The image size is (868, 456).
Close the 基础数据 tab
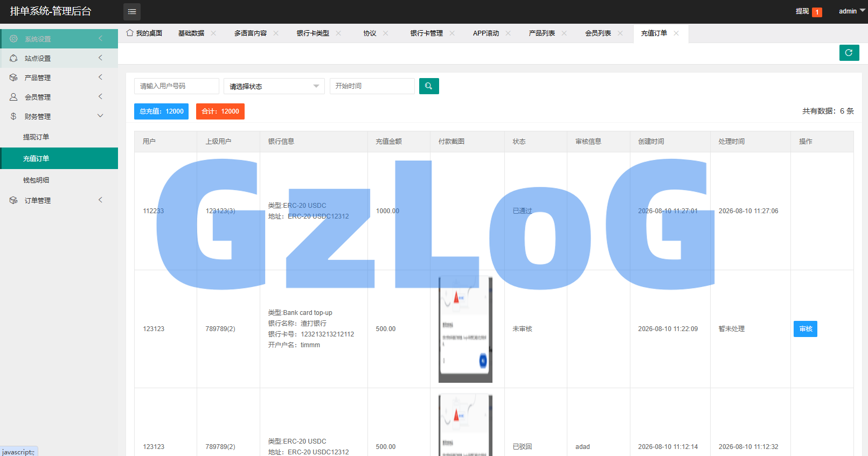[213, 33]
